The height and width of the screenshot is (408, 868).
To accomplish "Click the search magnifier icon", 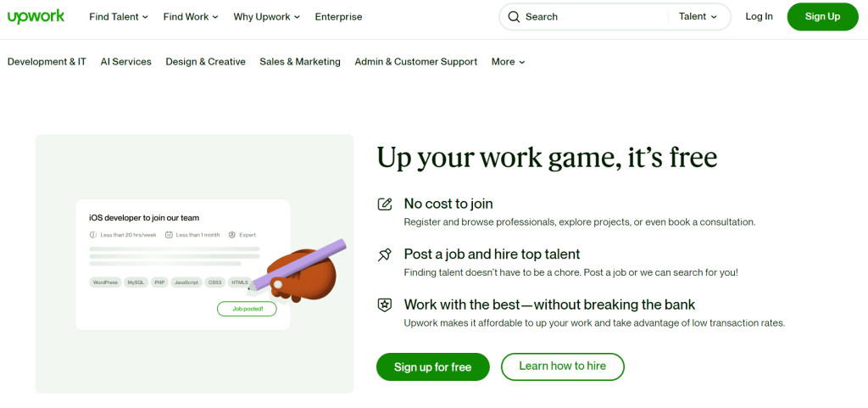I will [x=514, y=17].
